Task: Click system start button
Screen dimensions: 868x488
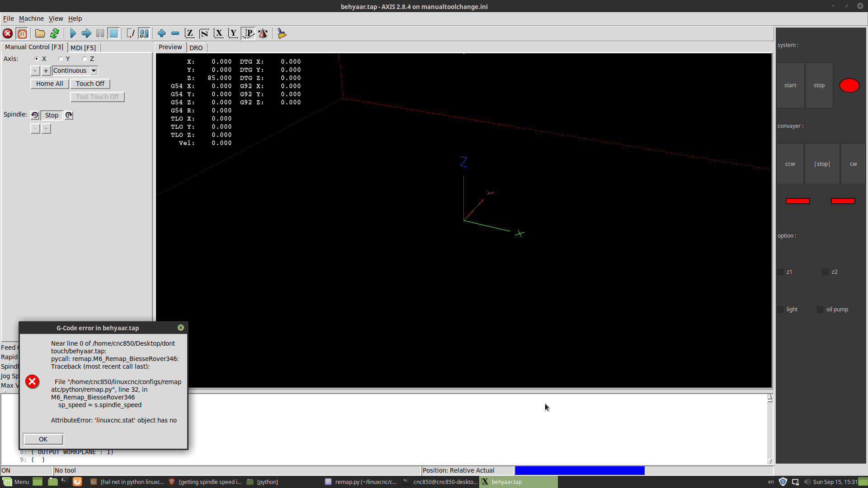Action: pyautogui.click(x=790, y=85)
